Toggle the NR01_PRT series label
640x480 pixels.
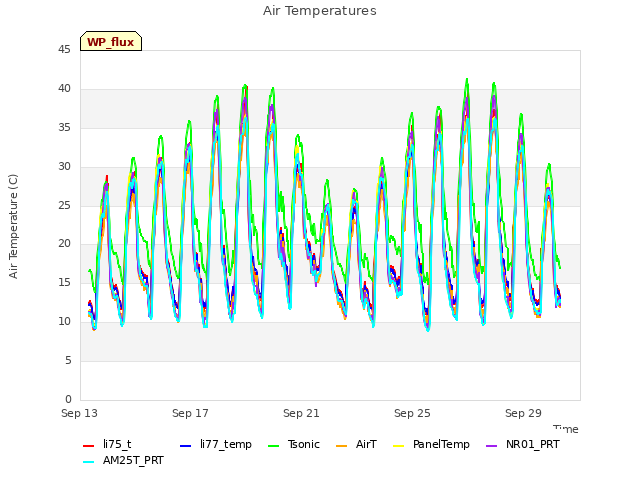533,444
